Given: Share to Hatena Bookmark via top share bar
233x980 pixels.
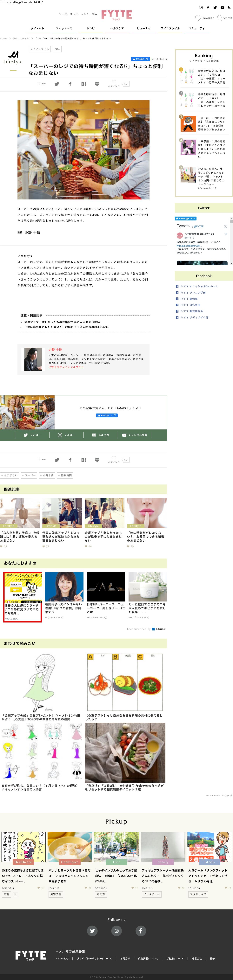Looking at the screenshot, I should 84,84.
